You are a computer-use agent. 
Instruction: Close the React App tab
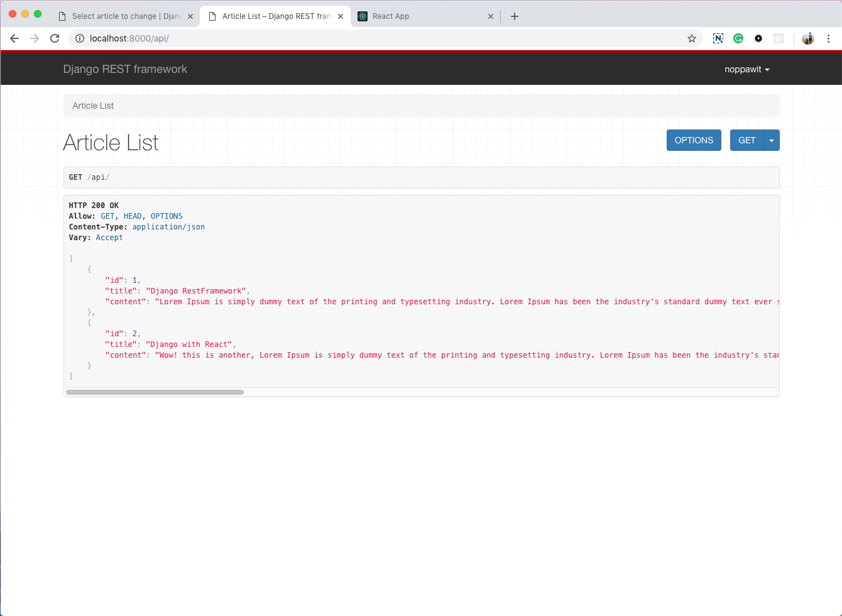491,16
